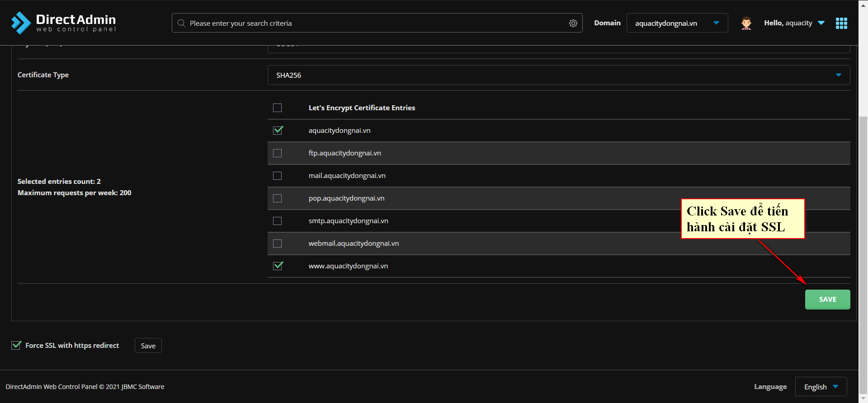
Task: Click the Certificate Type label
Action: point(43,75)
